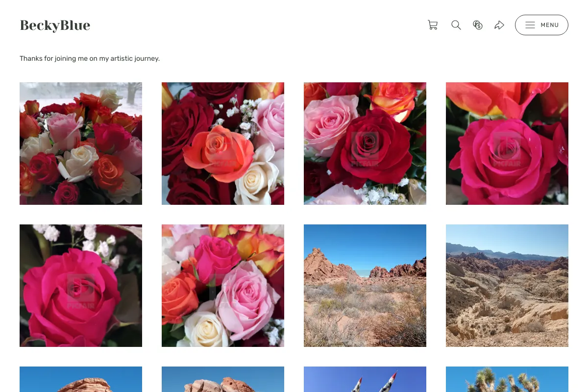View the magenta rose close-up in top row

tap(507, 144)
